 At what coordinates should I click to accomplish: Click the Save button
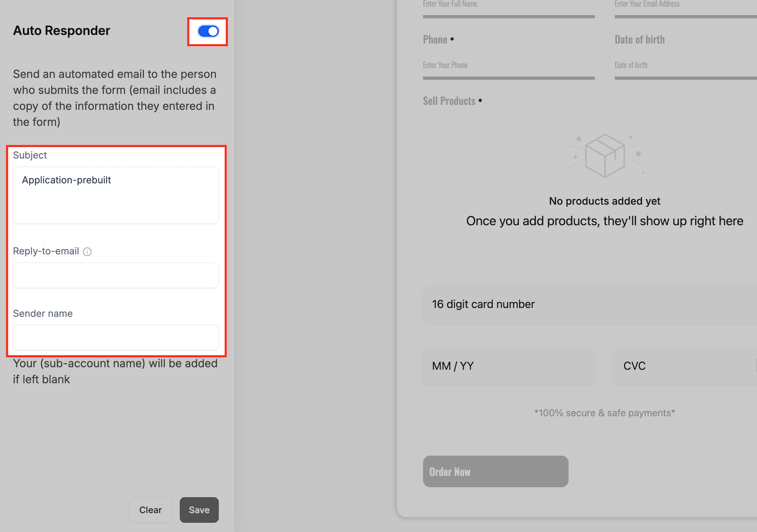[199, 510]
